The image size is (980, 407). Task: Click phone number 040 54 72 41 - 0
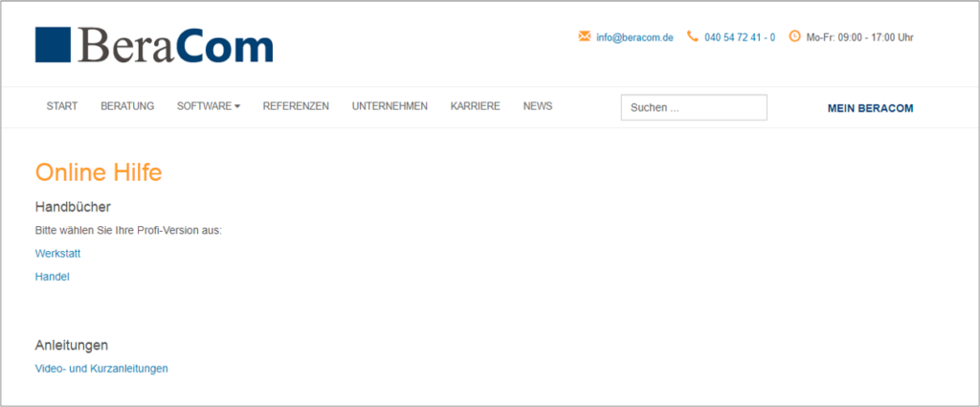[x=740, y=37]
